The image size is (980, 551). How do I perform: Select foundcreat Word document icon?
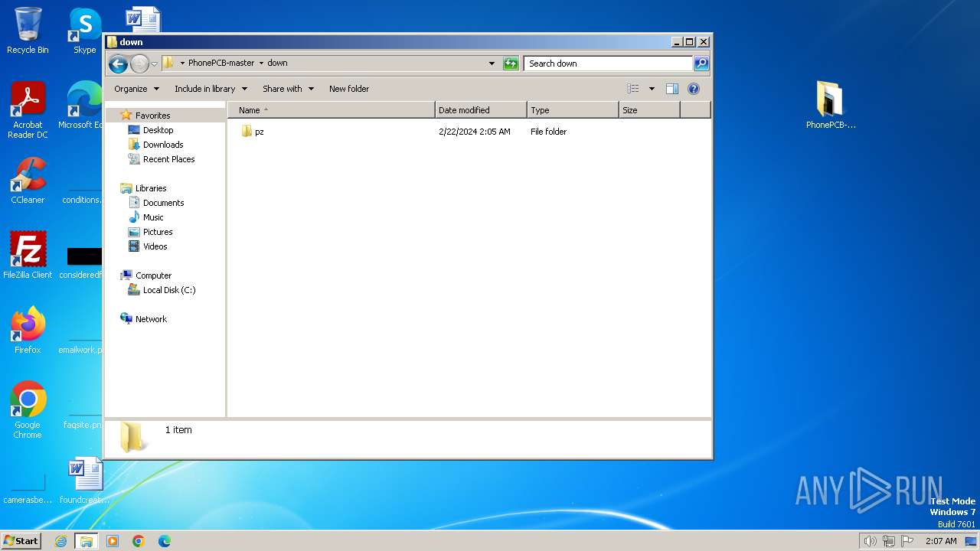tap(84, 481)
